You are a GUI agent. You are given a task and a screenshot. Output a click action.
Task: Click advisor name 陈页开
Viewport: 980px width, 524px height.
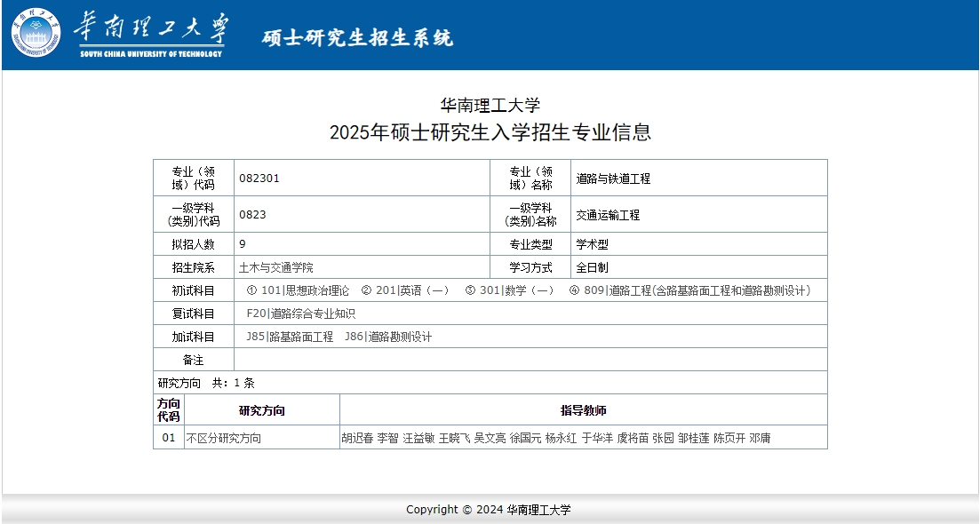click(729, 438)
